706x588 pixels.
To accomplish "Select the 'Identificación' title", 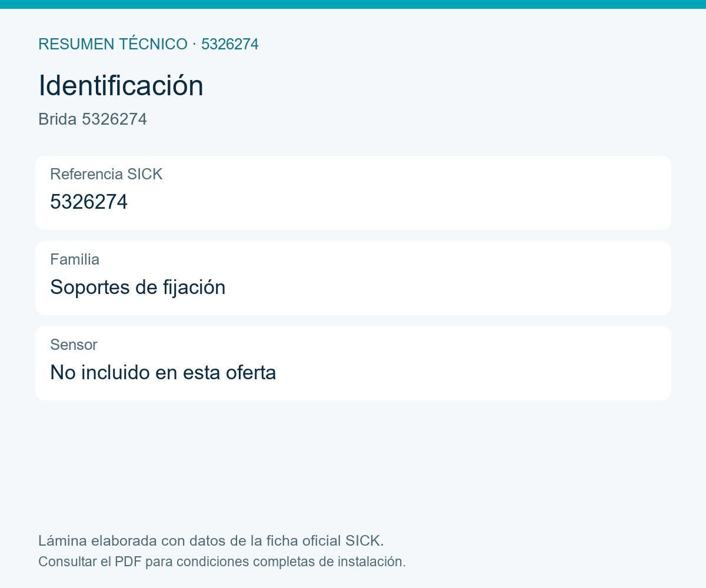I will coord(121,86).
